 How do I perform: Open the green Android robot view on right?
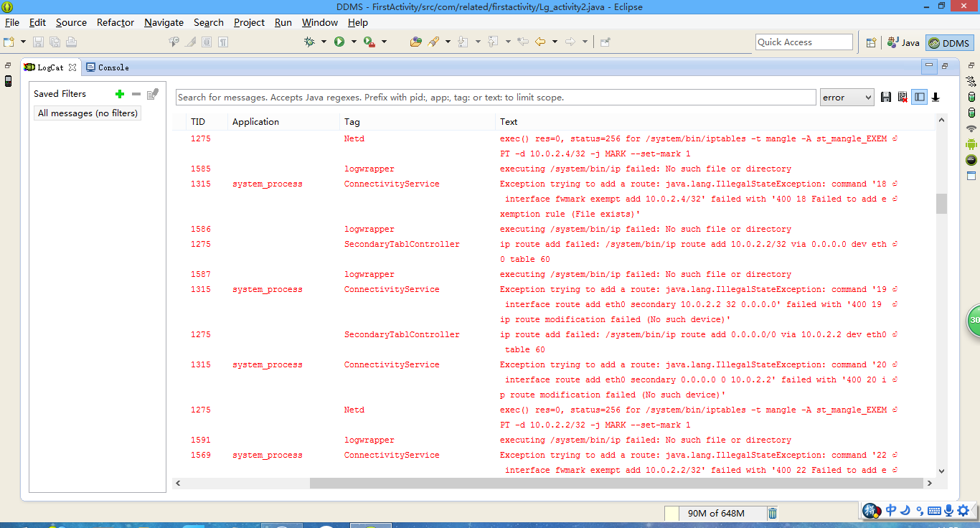point(971,144)
